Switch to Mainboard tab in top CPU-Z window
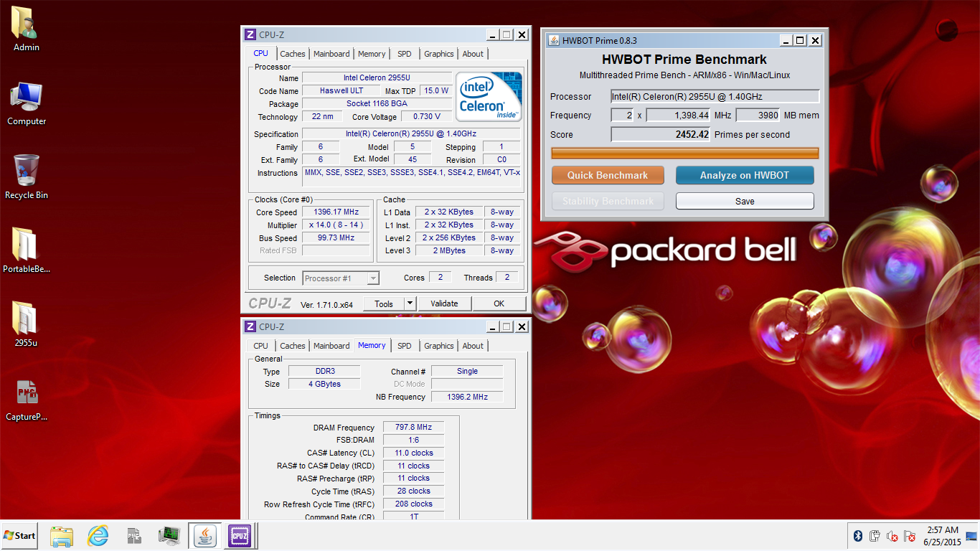The image size is (980, 551). 331,54
